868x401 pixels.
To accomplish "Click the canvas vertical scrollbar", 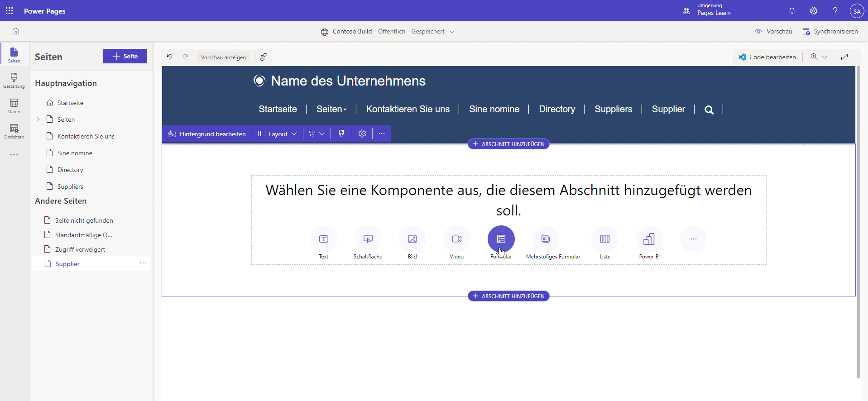I will [858, 222].
